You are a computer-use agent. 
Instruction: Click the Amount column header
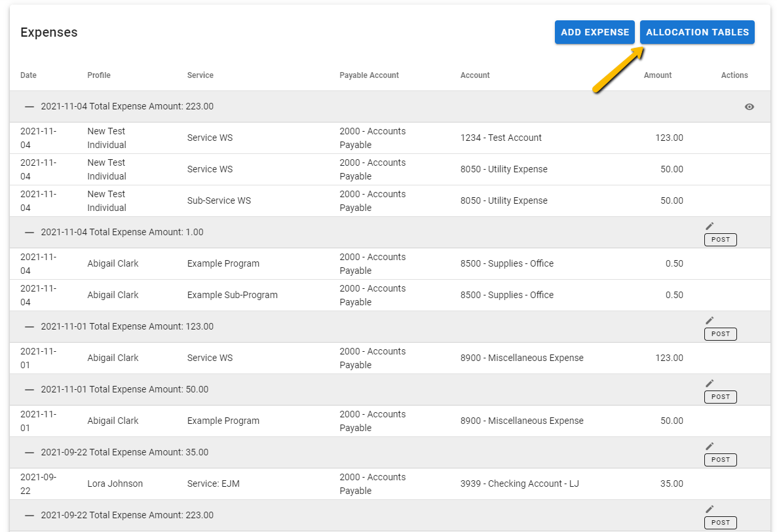click(x=657, y=75)
